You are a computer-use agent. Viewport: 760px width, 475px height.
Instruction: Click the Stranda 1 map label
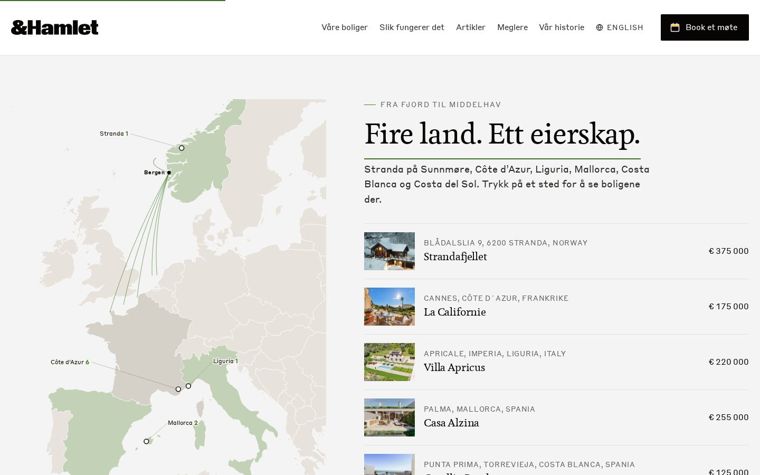(x=114, y=134)
